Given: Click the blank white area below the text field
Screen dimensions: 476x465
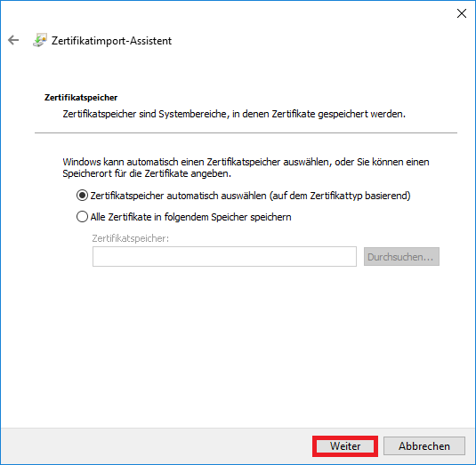Looking at the screenshot, I should tap(237, 343).
